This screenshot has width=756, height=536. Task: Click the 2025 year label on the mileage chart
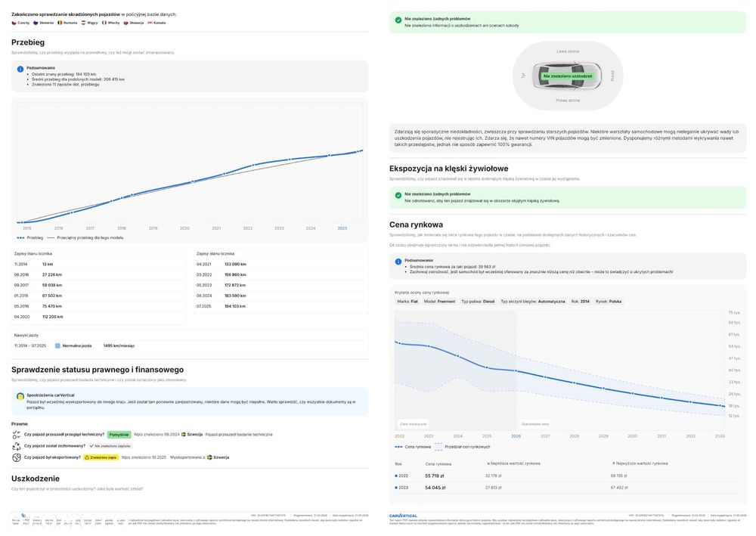(342, 228)
